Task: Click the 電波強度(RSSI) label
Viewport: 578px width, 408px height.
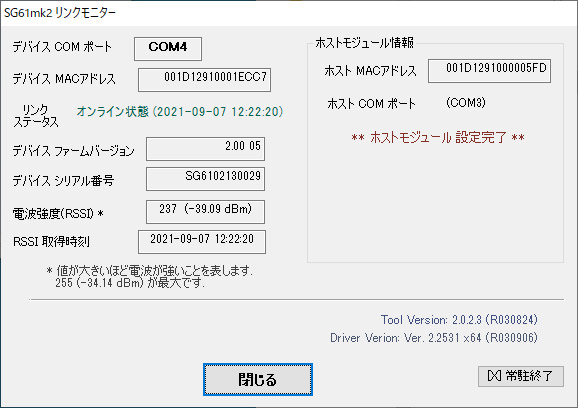Action: click(58, 213)
